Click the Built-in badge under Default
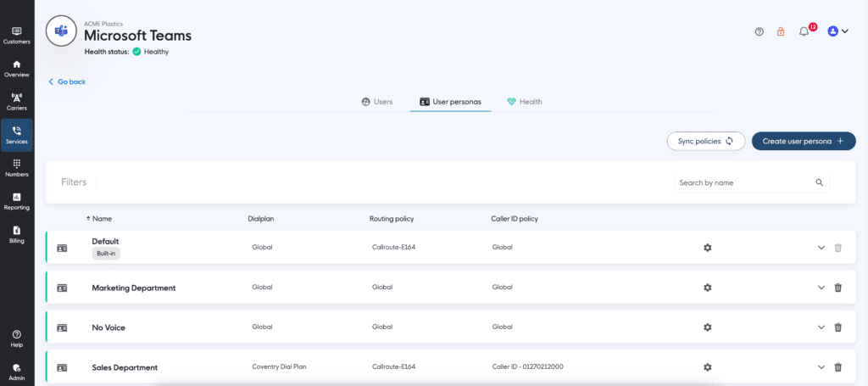Image resolution: width=868 pixels, height=386 pixels. click(106, 253)
